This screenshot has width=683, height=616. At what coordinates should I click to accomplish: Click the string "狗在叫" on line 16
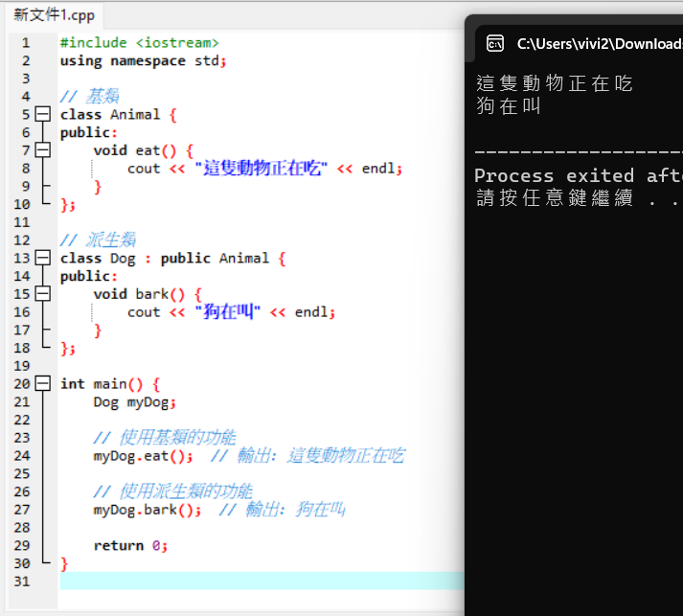pyautogui.click(x=227, y=312)
